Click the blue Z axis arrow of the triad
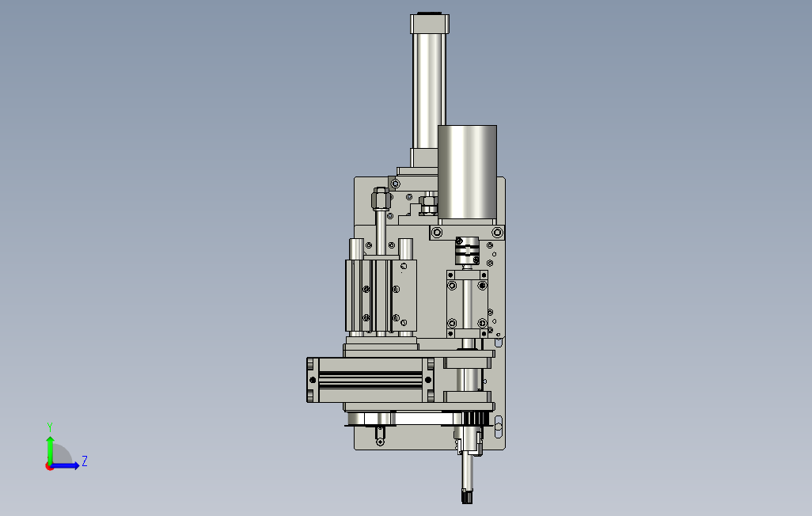 point(66,466)
